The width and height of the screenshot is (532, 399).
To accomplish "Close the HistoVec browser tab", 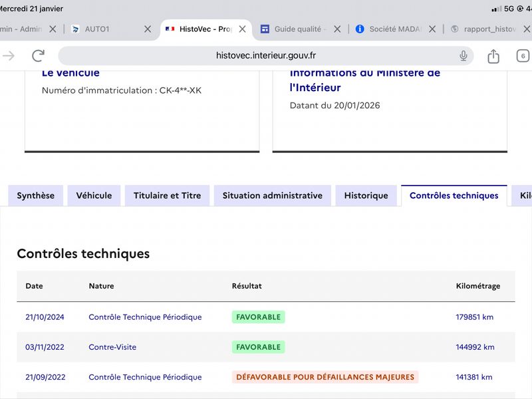I will pyautogui.click(x=243, y=29).
